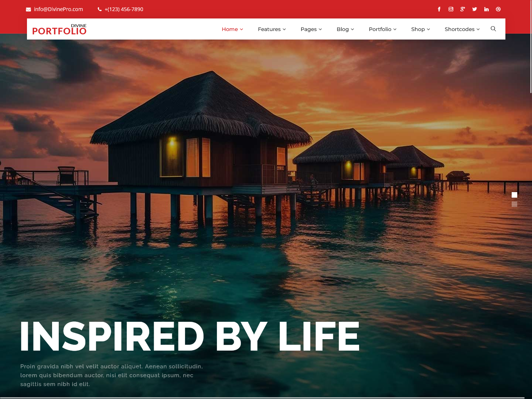Expand the Pages dropdown menu
The height and width of the screenshot is (399, 532).
pyautogui.click(x=311, y=29)
